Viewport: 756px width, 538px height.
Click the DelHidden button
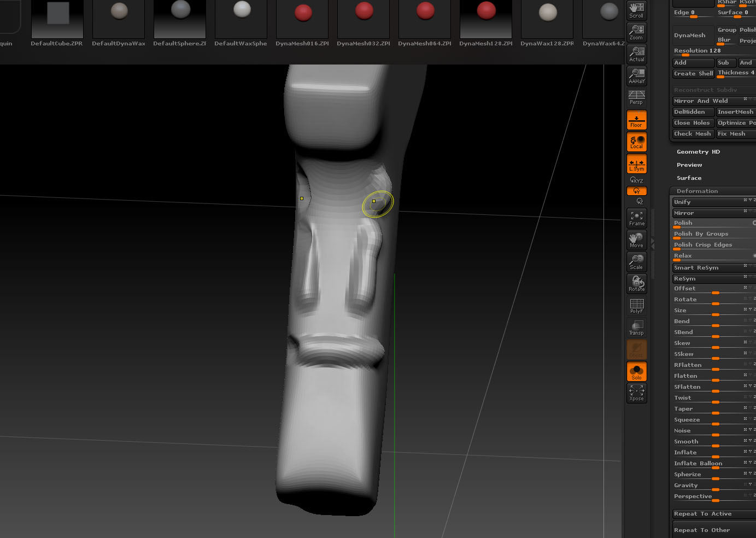pos(693,112)
